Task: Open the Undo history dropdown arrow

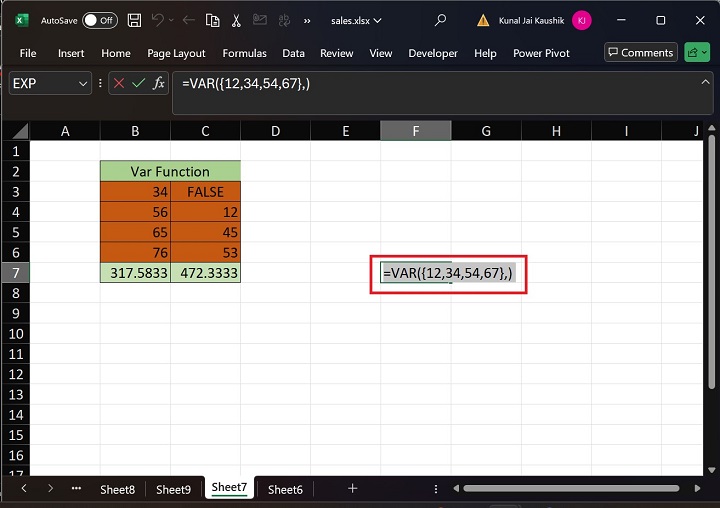Action: [x=171, y=20]
